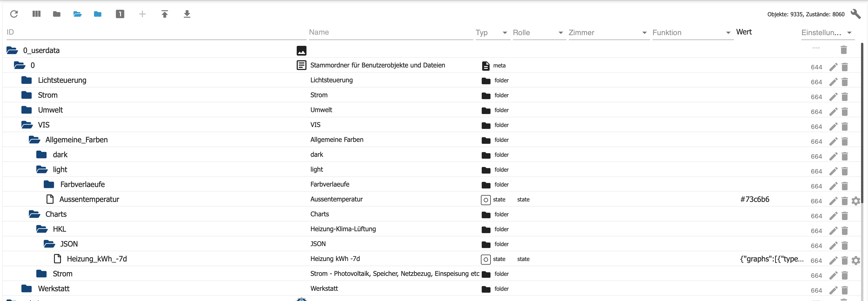Image resolution: width=868 pixels, height=301 pixels.
Task: Collapse the VIS folder
Action: (27, 125)
